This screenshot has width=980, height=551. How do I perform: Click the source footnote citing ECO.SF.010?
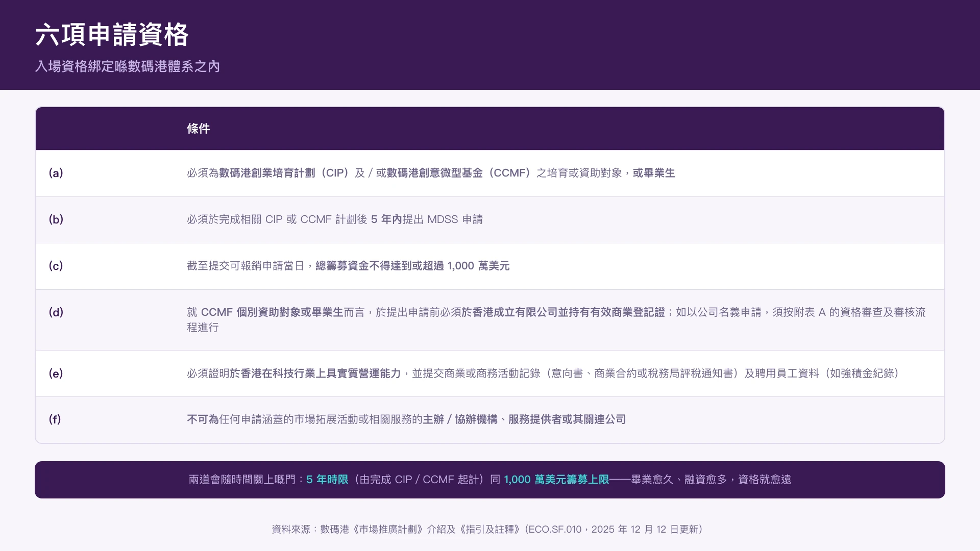click(x=487, y=530)
